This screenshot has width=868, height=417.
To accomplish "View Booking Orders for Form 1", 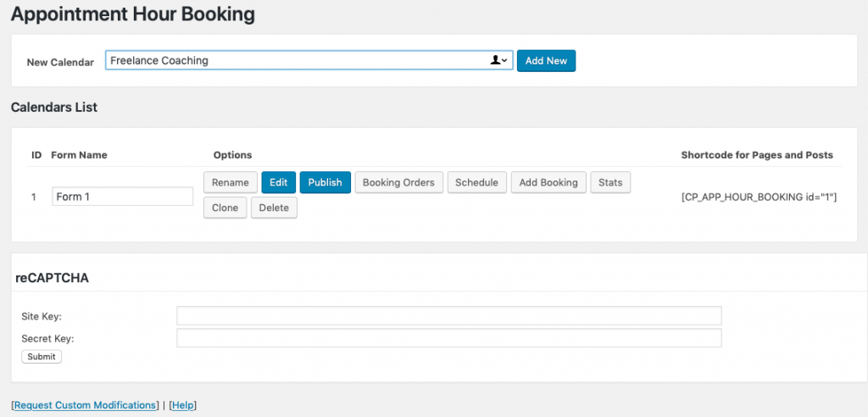I will (x=398, y=182).
